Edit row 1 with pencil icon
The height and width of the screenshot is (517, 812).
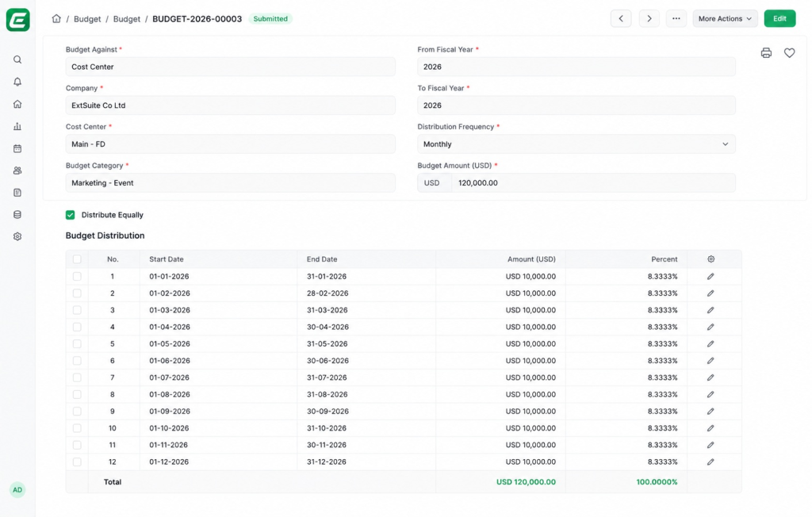click(710, 277)
